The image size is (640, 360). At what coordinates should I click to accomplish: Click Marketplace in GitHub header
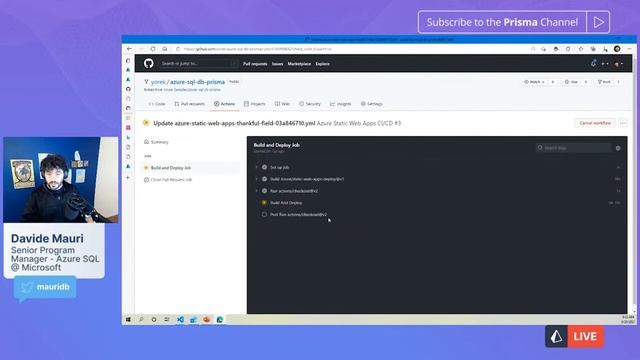pyautogui.click(x=299, y=64)
